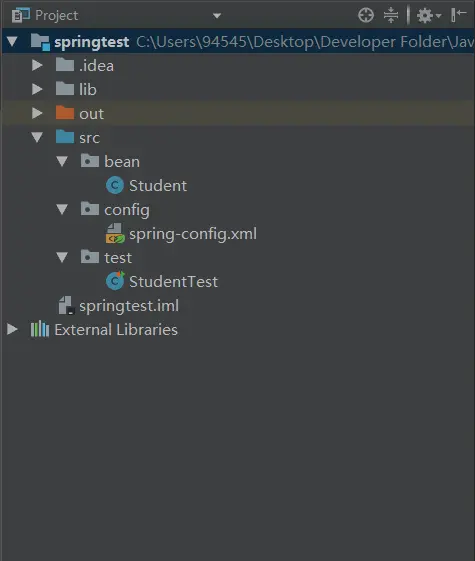Expand External Libraries node
This screenshot has width=475, height=561.
click(x=12, y=329)
